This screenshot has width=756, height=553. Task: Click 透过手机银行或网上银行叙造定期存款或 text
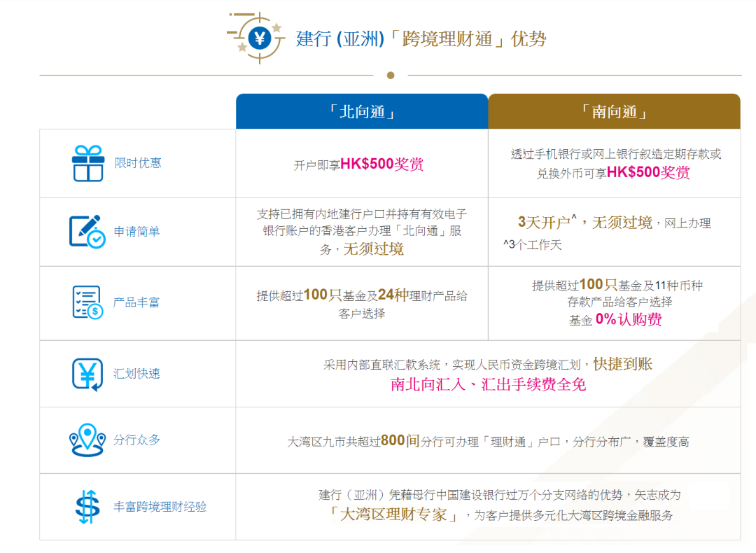point(616,154)
